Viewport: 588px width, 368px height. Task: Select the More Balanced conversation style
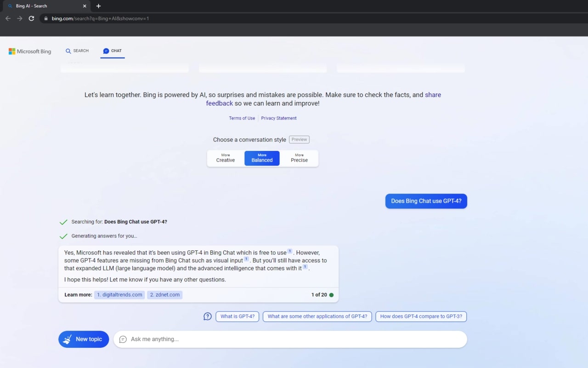(262, 158)
